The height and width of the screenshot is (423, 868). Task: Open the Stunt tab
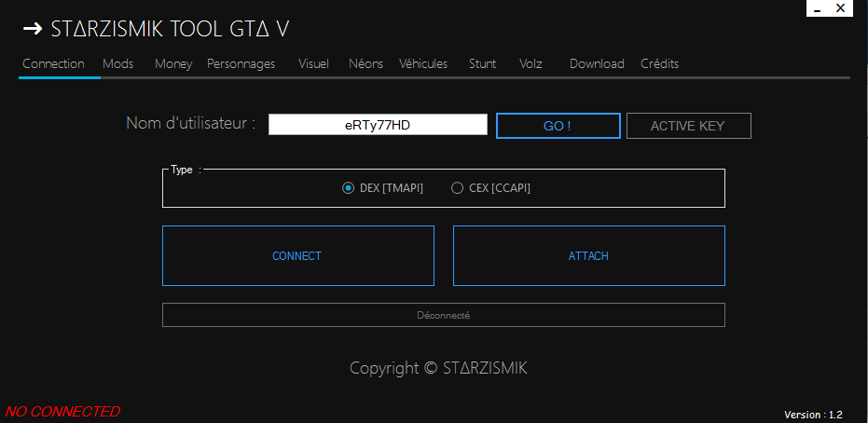point(482,64)
